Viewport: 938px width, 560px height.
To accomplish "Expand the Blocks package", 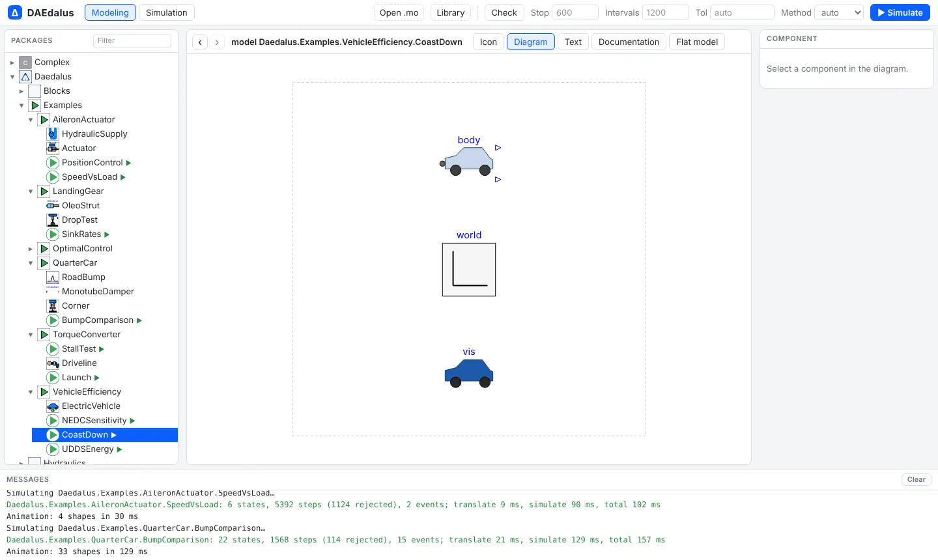I will pos(21,91).
